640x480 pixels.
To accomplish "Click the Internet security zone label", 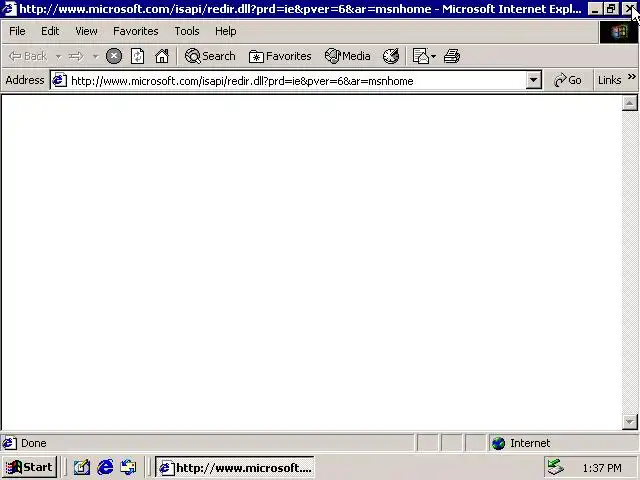I will tap(530, 443).
